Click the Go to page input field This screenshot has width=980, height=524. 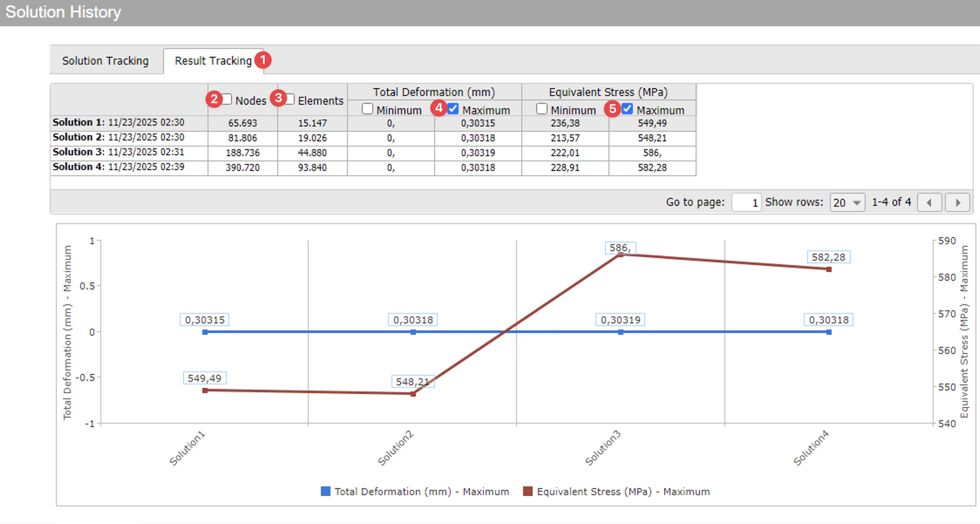(746, 202)
